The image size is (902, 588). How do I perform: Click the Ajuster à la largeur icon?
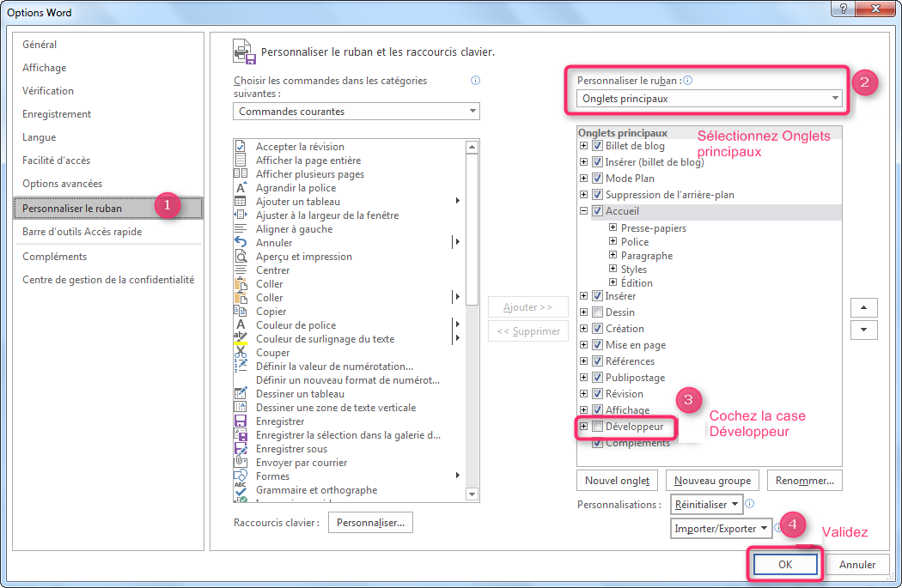click(241, 215)
